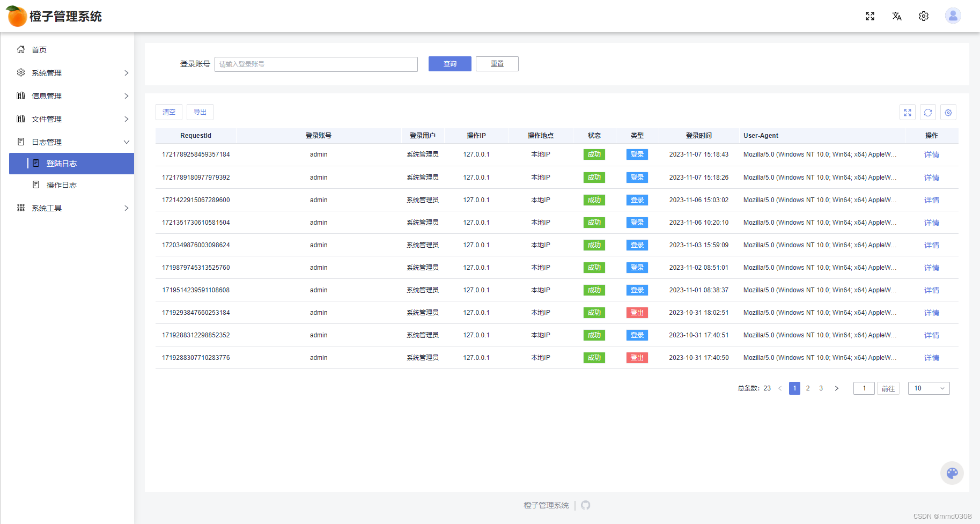The height and width of the screenshot is (524, 980).
Task: Go to page 3
Action: coord(821,388)
